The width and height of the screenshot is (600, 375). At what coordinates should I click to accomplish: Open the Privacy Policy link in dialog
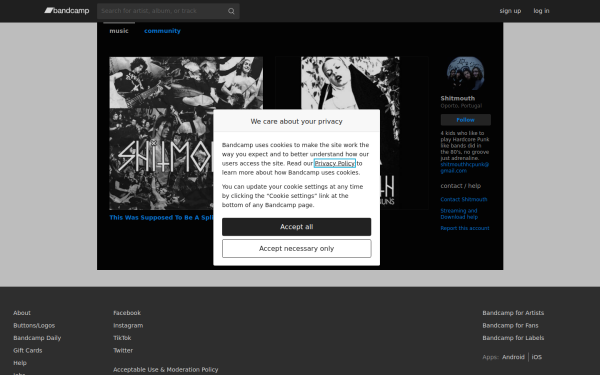335,163
